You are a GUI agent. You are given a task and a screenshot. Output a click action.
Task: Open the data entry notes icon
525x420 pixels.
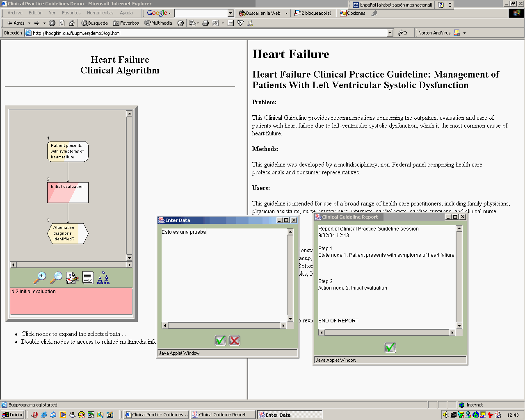[x=72, y=278]
